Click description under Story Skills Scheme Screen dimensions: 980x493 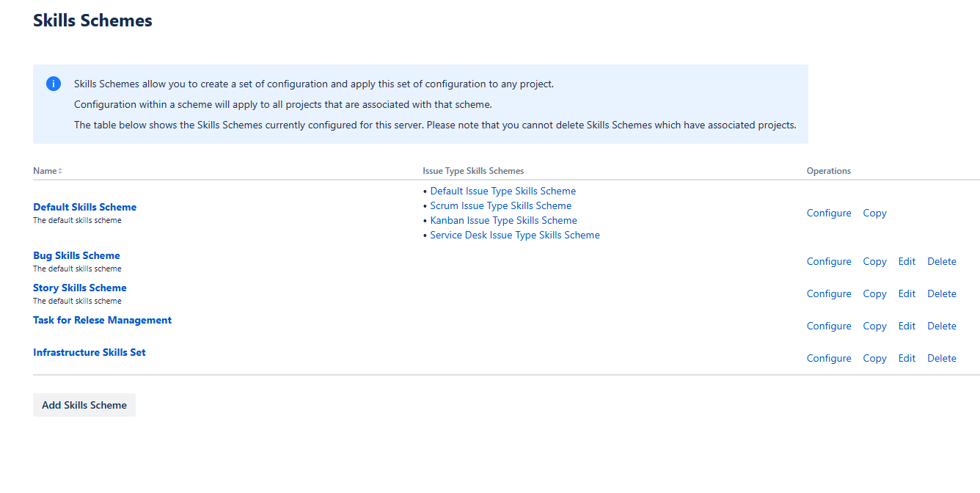point(77,301)
